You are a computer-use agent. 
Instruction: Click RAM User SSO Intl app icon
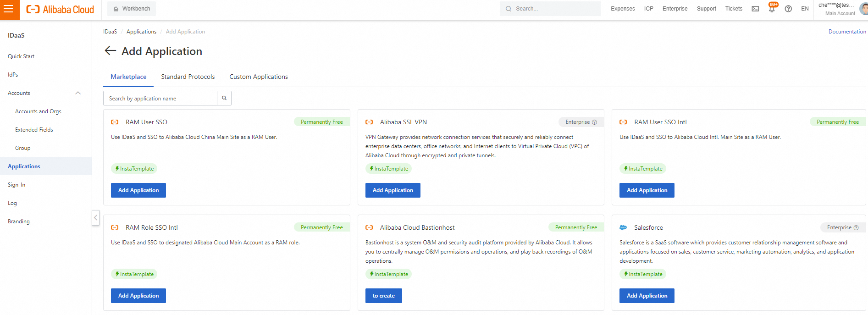tap(623, 122)
